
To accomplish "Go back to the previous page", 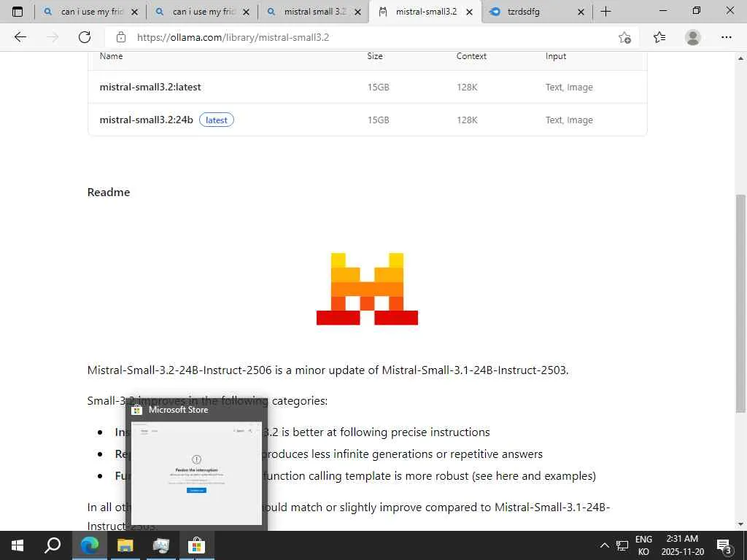I will pyautogui.click(x=20, y=37).
